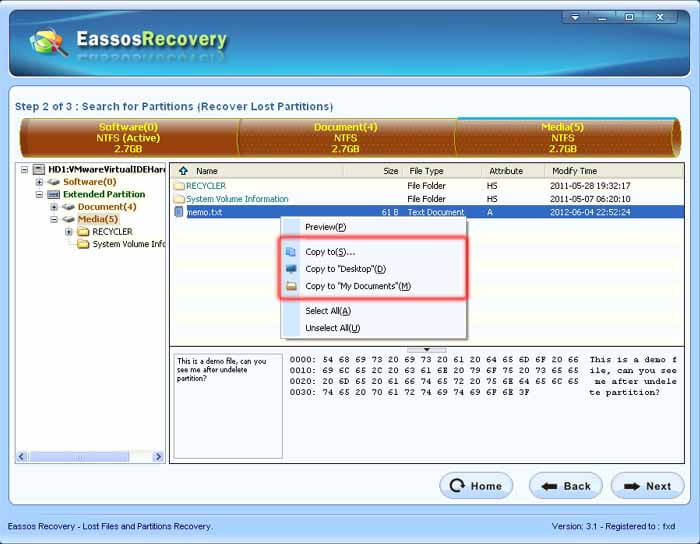This screenshot has height=544, width=700.
Task: Select System Volume Information row in list
Action: click(427, 199)
